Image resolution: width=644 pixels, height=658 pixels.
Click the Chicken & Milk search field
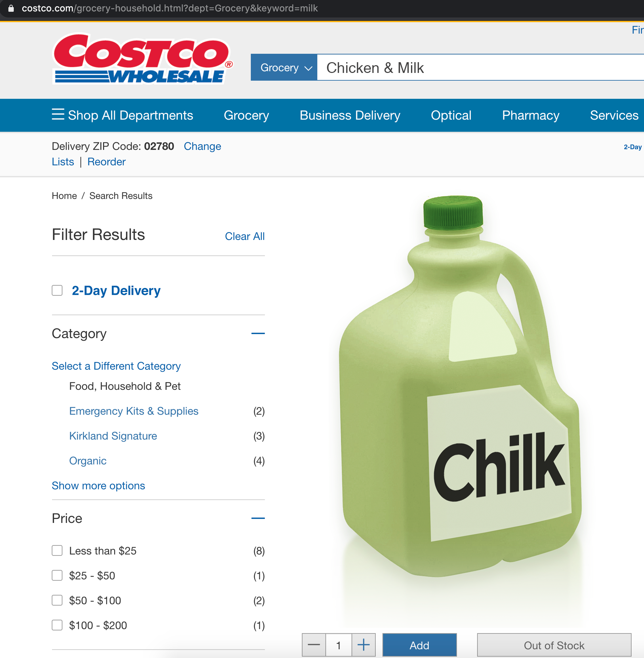click(480, 67)
